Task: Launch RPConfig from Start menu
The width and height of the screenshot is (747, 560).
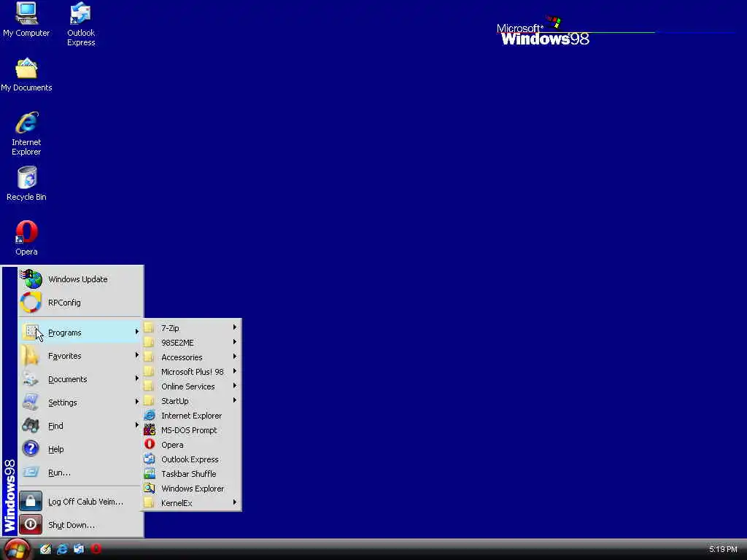Action: coord(80,303)
